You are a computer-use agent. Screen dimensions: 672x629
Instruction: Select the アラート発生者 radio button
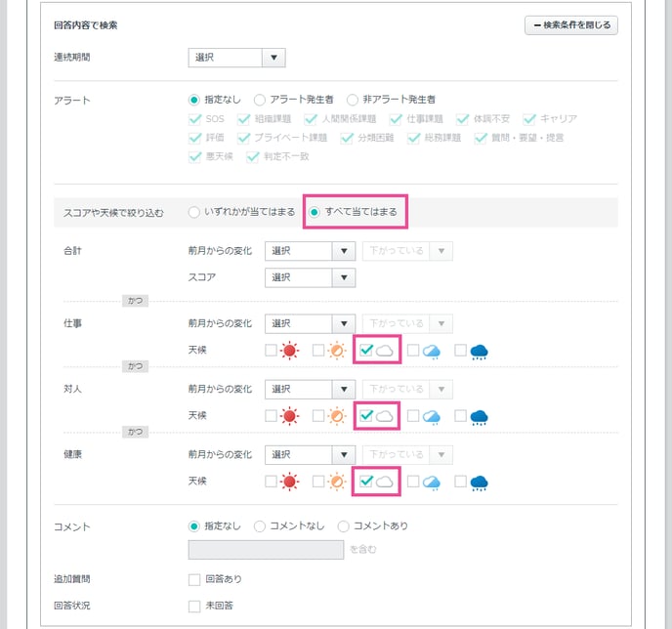point(259,100)
